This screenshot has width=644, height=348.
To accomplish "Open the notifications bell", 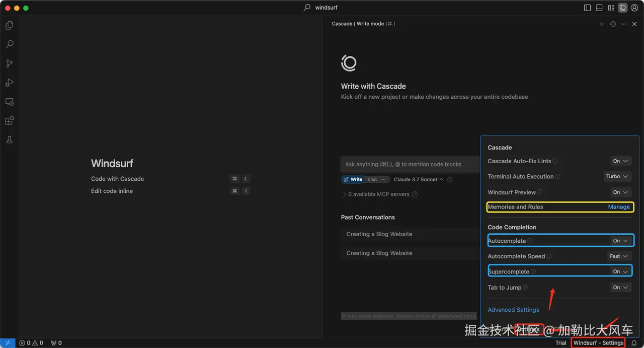I will pyautogui.click(x=634, y=343).
